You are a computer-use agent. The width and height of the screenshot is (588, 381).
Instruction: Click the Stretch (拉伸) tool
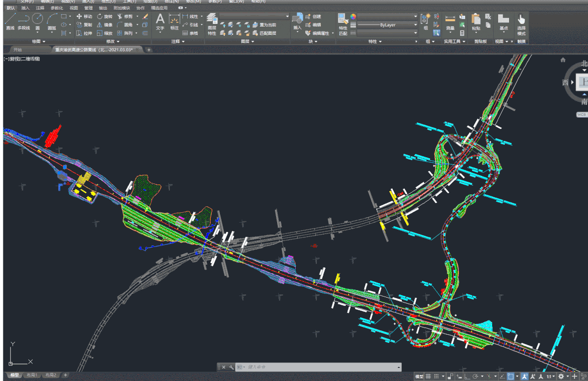pos(84,33)
